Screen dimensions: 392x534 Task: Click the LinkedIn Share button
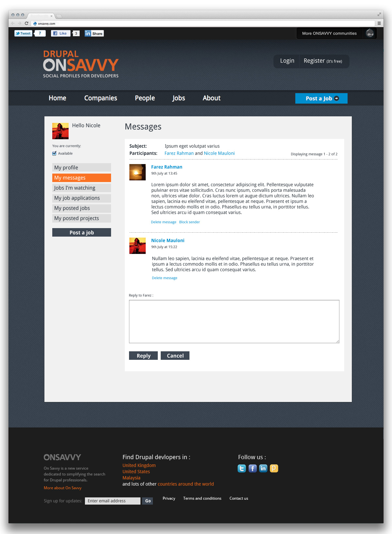click(94, 33)
